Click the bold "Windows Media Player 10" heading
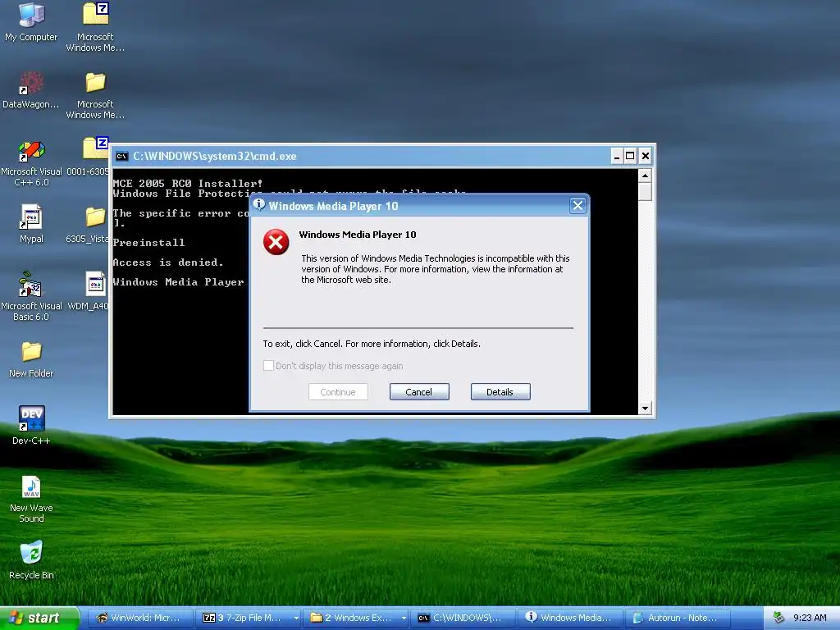 click(358, 235)
